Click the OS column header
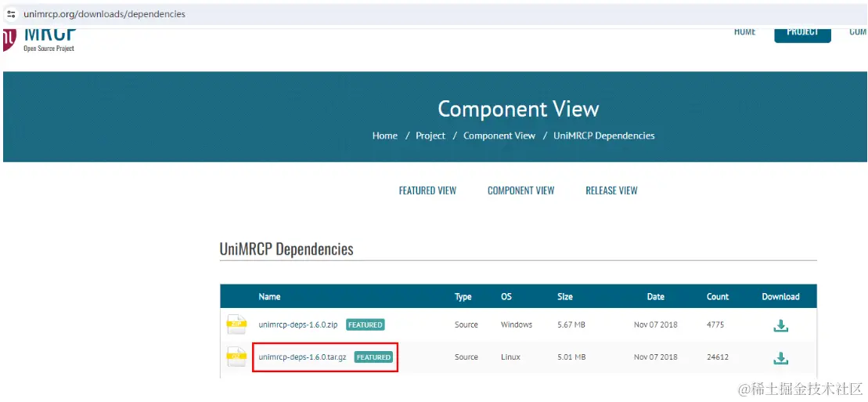Image resolution: width=868 pixels, height=402 pixels. point(506,297)
